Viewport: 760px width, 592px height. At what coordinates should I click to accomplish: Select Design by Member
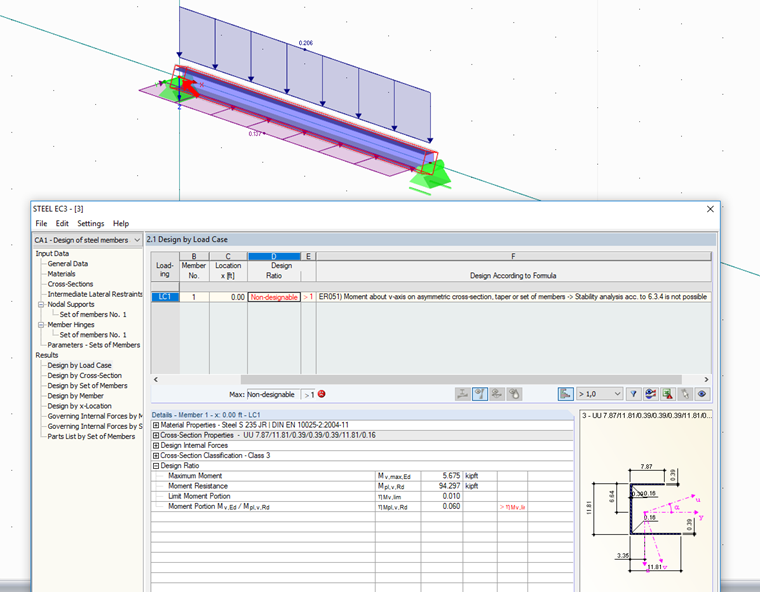[x=76, y=396]
